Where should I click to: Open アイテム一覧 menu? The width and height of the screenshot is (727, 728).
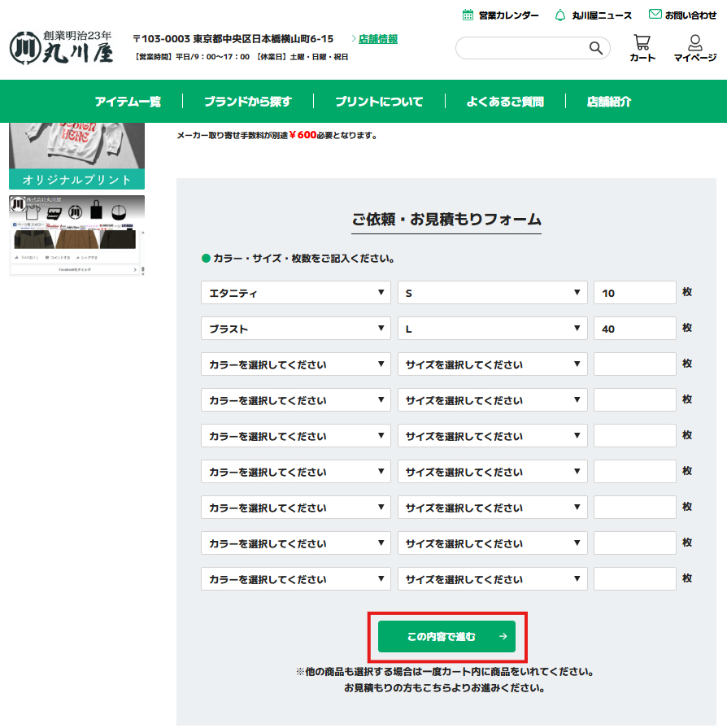point(128,101)
